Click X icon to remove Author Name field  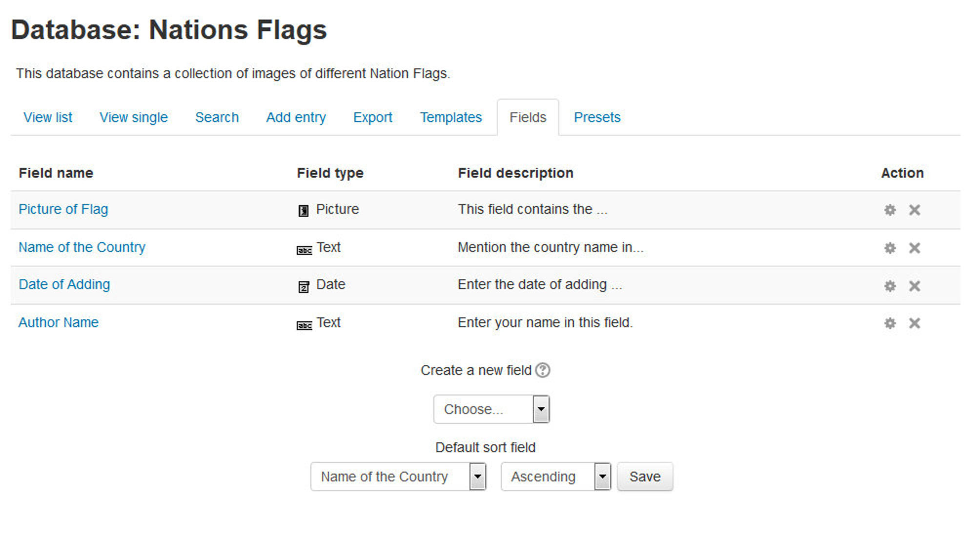click(914, 323)
